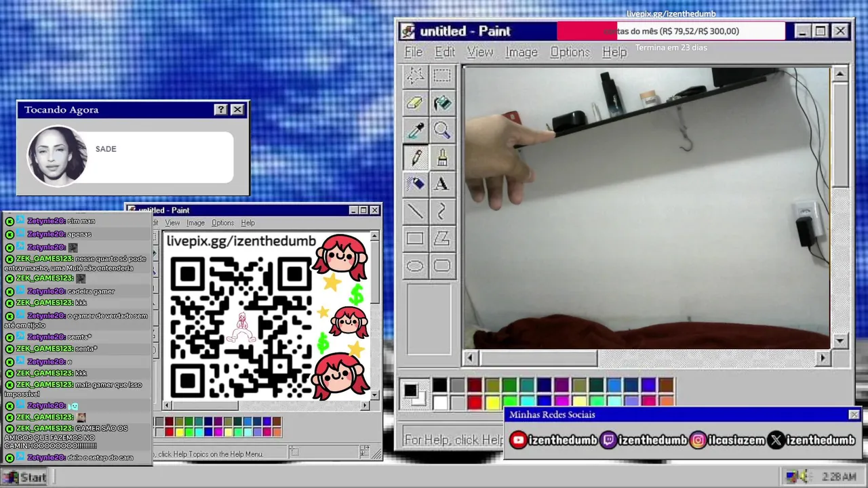This screenshot has height=488, width=868.
Task: Close the Tocando Agora window
Action: click(237, 110)
